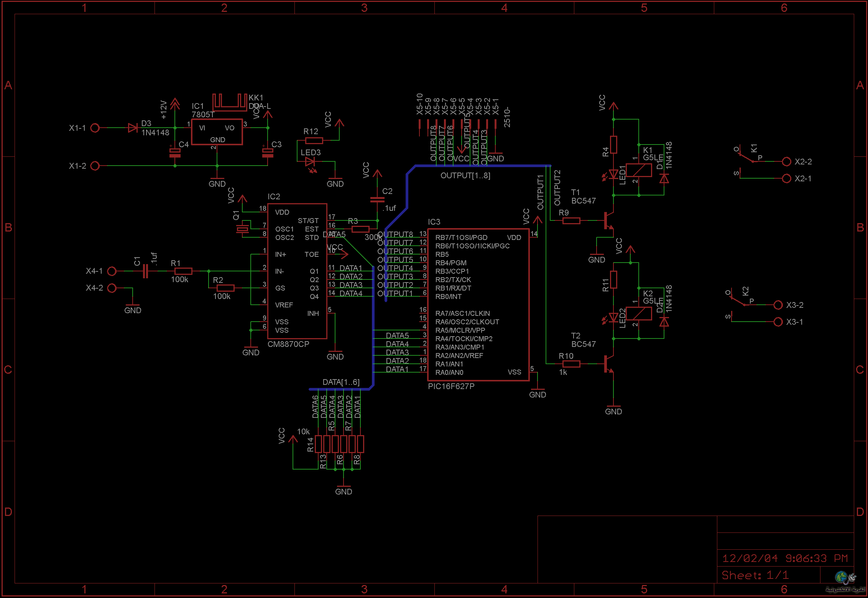Screen dimensions: 868x598
Task: Click the R11 resistor symbol
Action: 613,280
